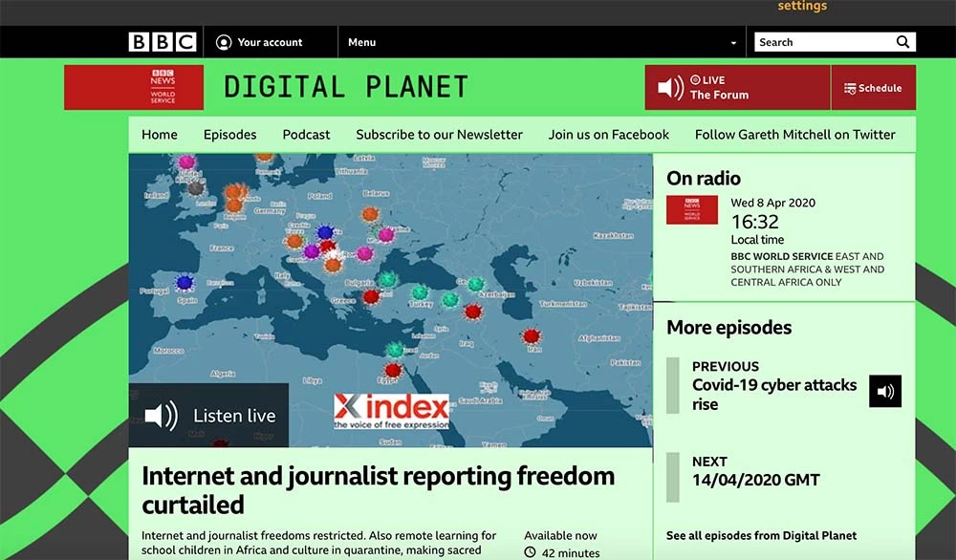Click the Your account label
Viewport: 956px width, 560px height.
(x=270, y=42)
